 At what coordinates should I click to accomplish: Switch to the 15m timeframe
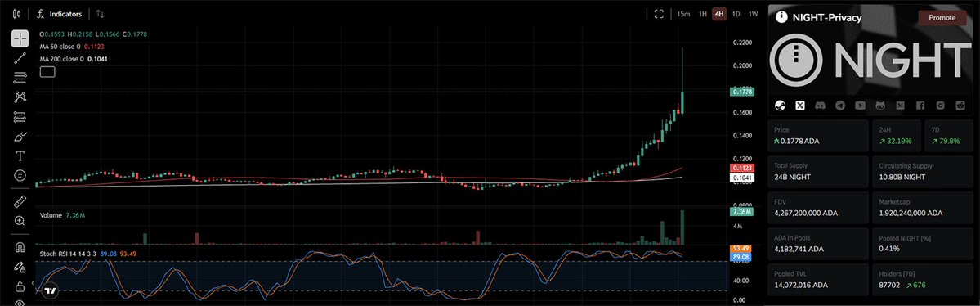pyautogui.click(x=683, y=14)
